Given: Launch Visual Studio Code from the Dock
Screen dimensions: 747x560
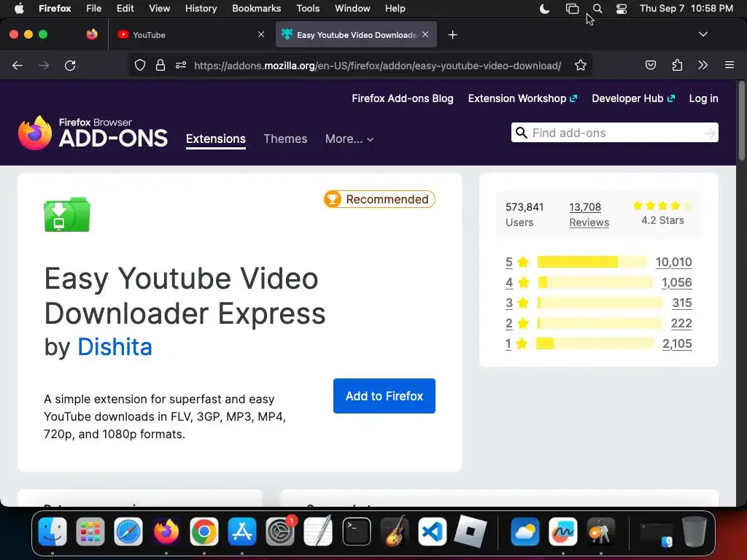Looking at the screenshot, I should 432,532.
